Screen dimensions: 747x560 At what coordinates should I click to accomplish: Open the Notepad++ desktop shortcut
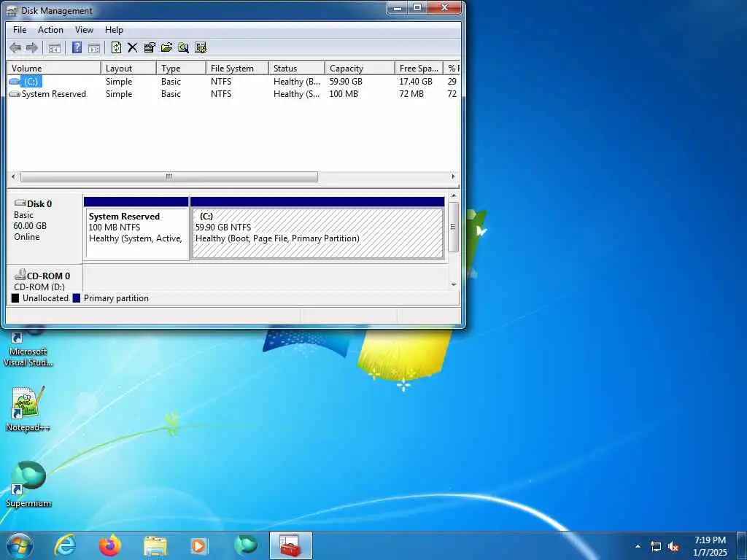(x=28, y=408)
